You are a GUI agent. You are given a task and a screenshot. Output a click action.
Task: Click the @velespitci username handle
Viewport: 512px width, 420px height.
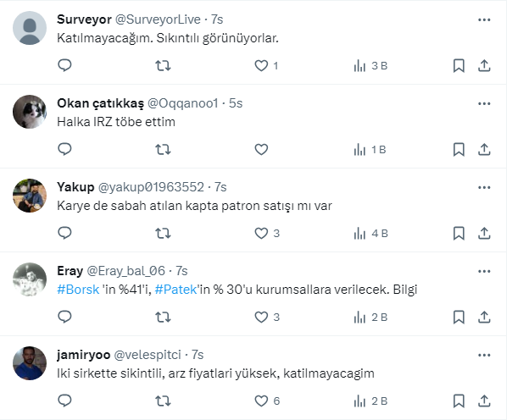point(150,355)
